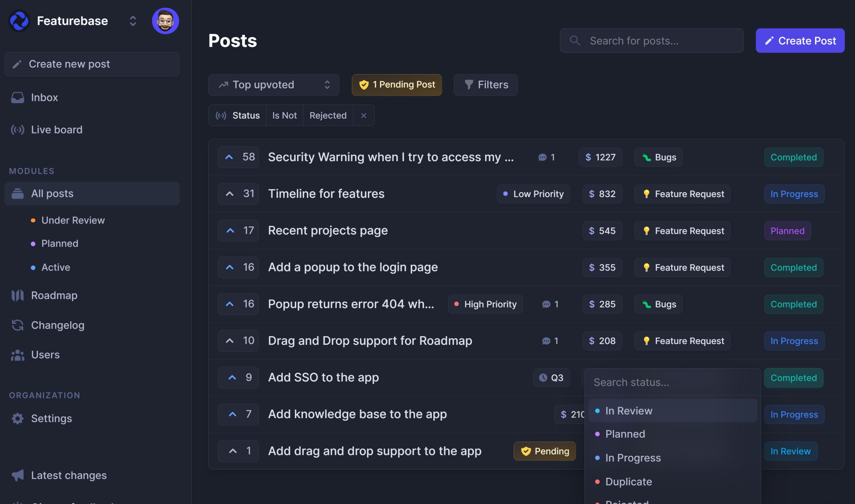Image resolution: width=855 pixels, height=504 pixels.
Task: Open the 1 Pending Post filter
Action: (396, 85)
